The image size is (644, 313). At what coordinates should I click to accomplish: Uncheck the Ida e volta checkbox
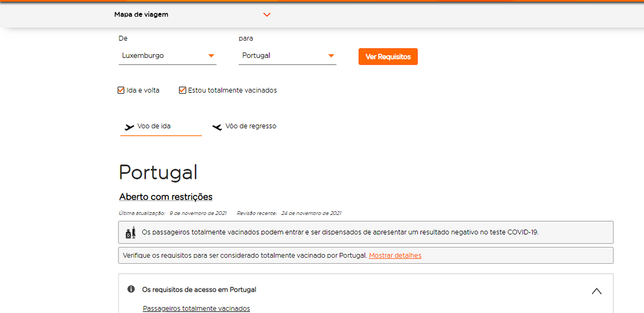tap(121, 91)
